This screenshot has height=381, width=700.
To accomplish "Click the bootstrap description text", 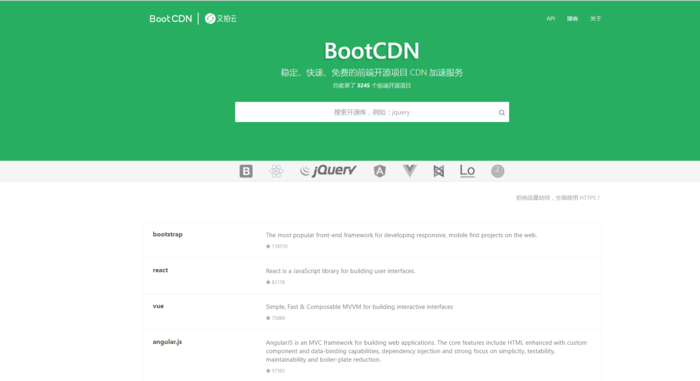I will point(401,235).
